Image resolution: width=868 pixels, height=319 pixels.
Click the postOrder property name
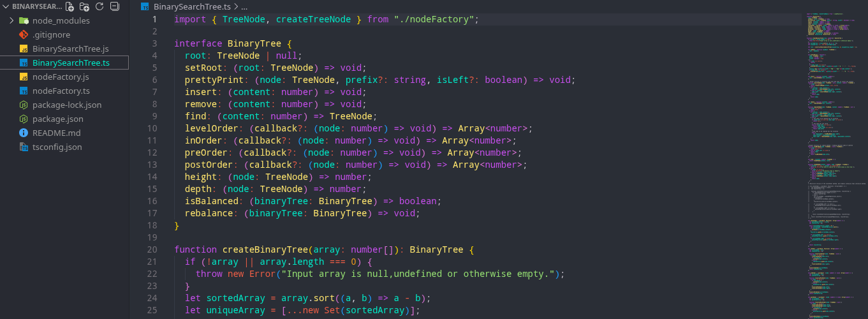pos(209,165)
